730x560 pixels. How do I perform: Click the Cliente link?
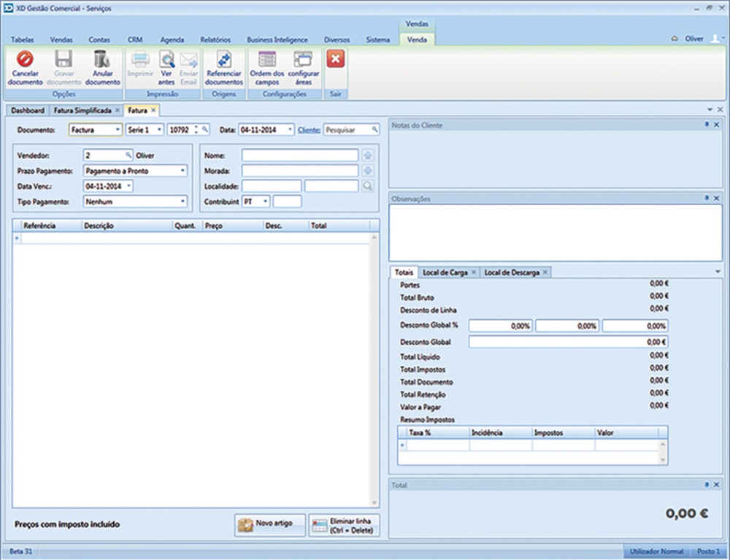[309, 129]
